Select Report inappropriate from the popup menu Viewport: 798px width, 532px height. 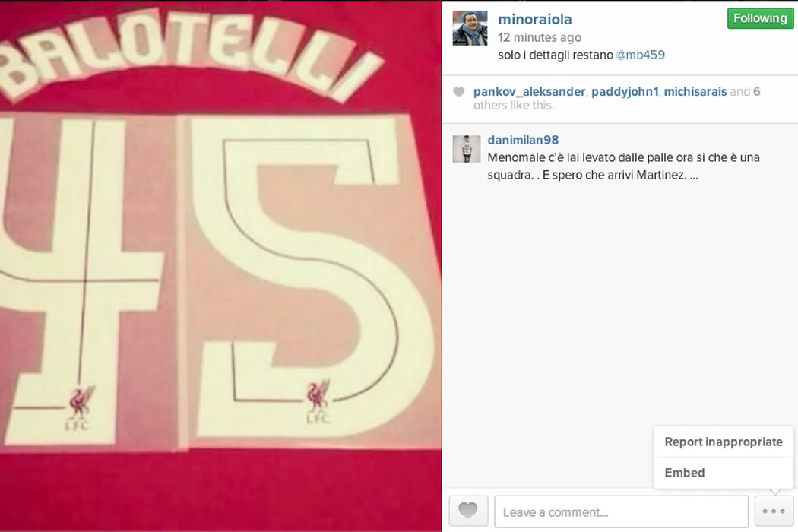tap(724, 442)
